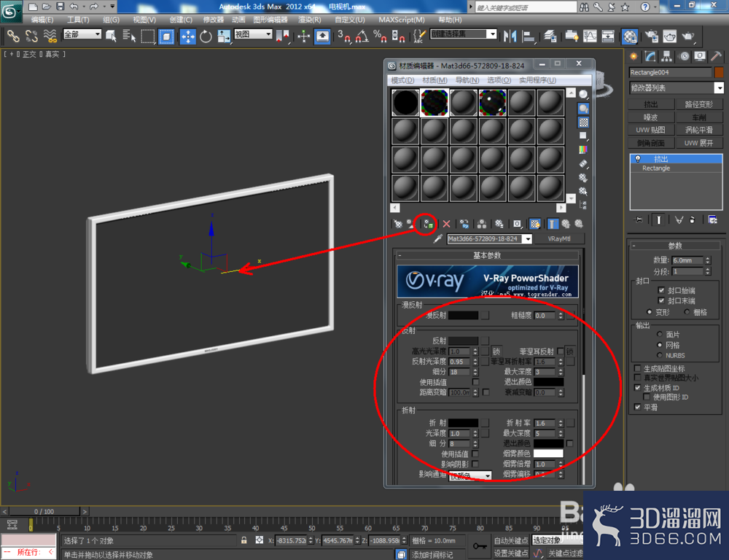Open the Utilities hammer tab
729x560 pixels.
[x=716, y=57]
